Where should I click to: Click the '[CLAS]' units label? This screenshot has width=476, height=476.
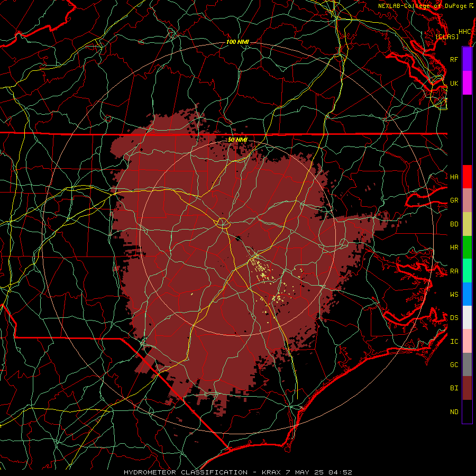pyautogui.click(x=447, y=36)
